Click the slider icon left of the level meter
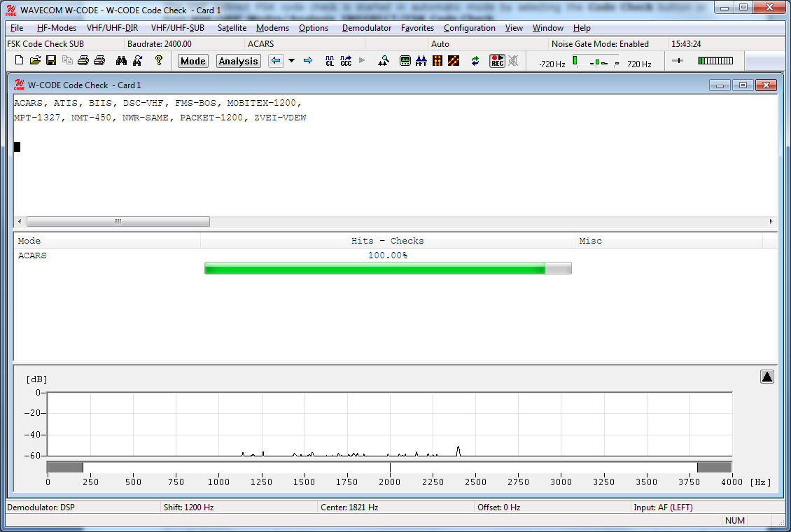 (x=678, y=61)
